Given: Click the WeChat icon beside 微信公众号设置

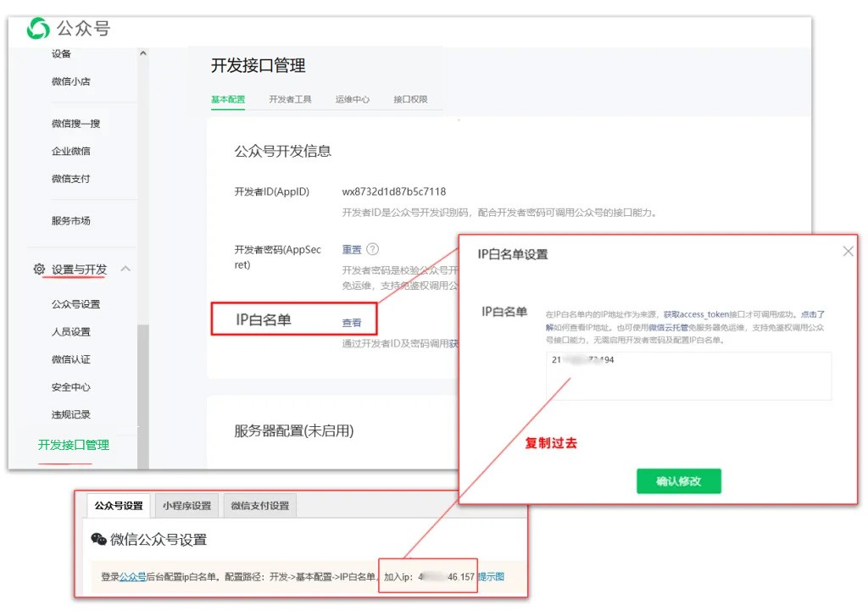Looking at the screenshot, I should [99, 540].
